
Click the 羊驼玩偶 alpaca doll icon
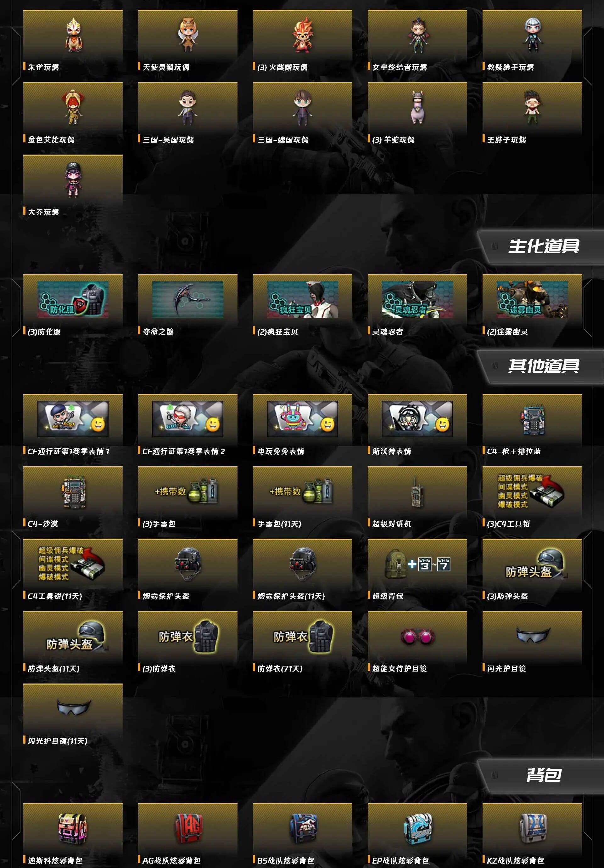[417, 107]
